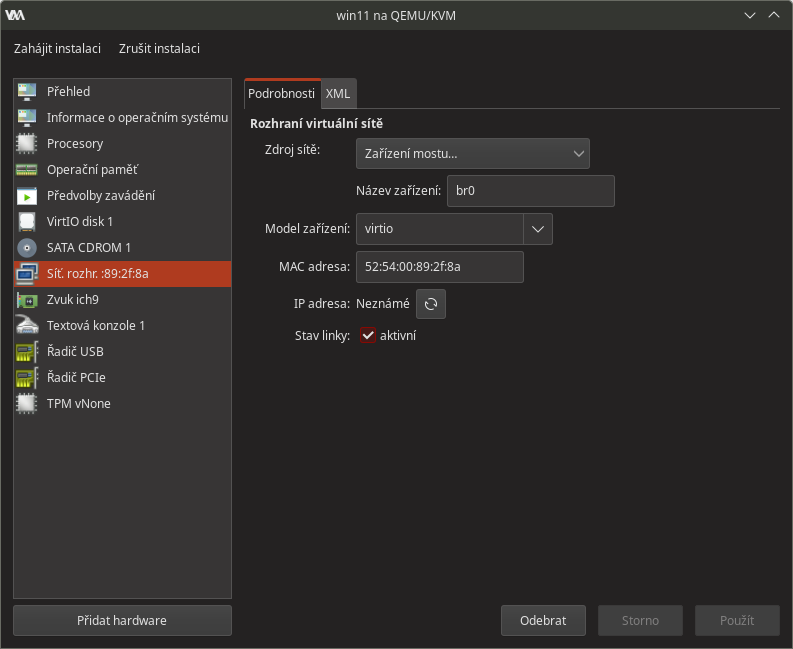Select the Podrobnosti tab

click(x=282, y=94)
